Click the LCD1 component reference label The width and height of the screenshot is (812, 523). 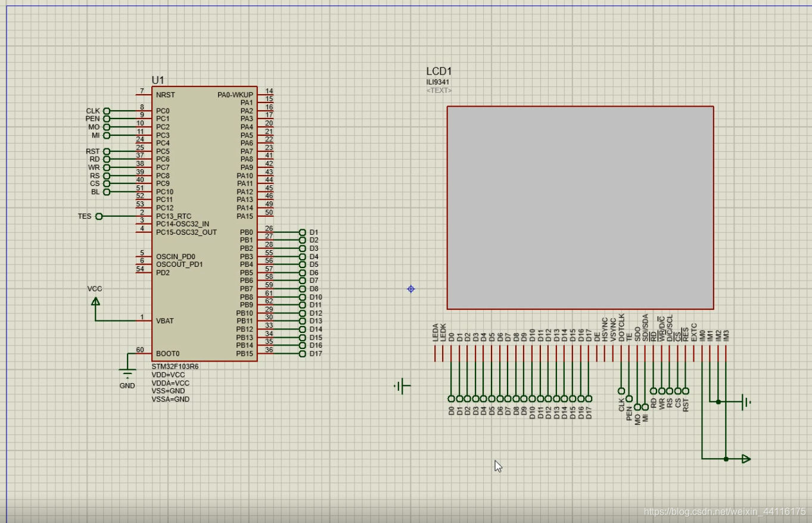(x=439, y=71)
